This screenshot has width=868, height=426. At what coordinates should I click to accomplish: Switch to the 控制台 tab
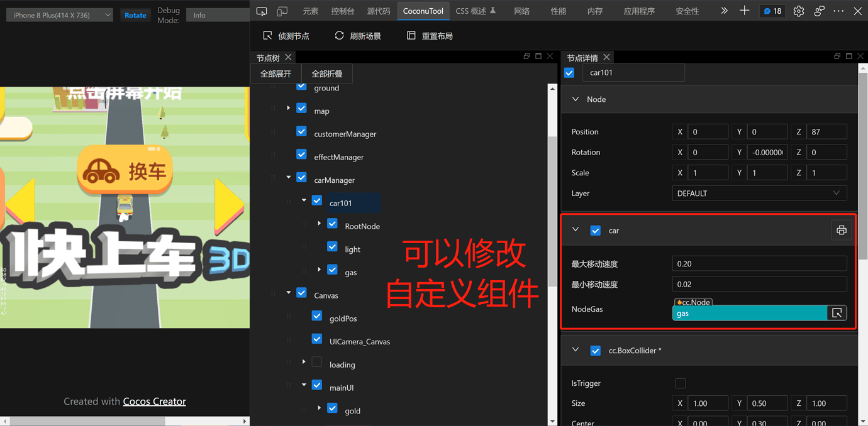[342, 11]
